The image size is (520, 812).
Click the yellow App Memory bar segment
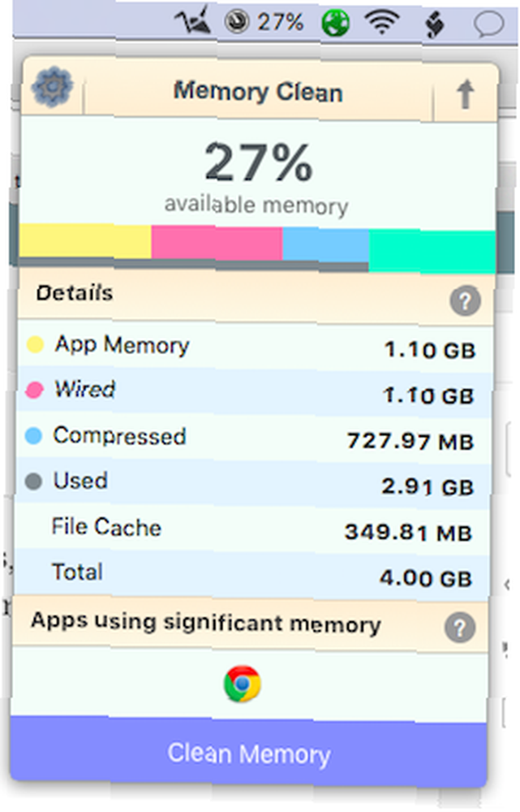click(85, 241)
